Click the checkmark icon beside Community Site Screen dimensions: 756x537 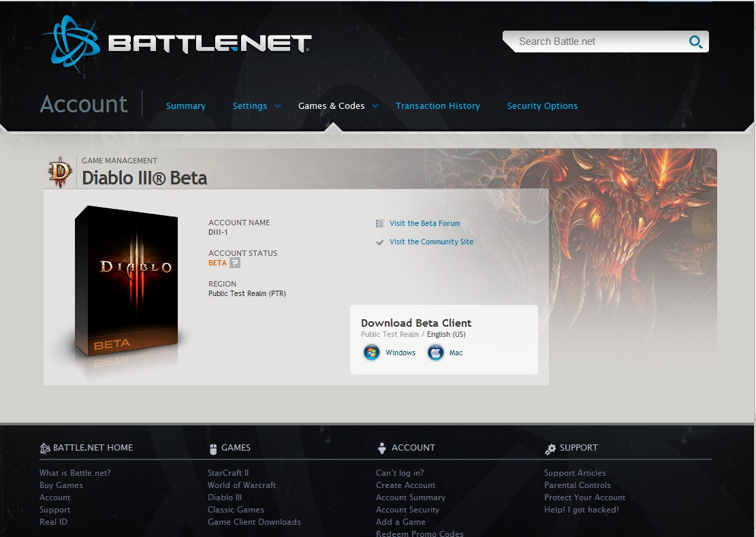tap(379, 242)
